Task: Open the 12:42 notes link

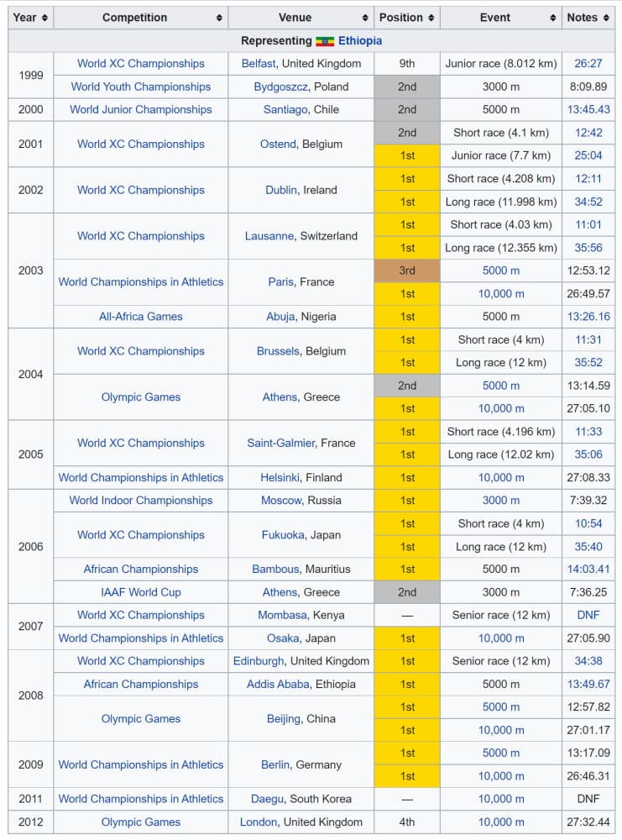Action: point(588,133)
